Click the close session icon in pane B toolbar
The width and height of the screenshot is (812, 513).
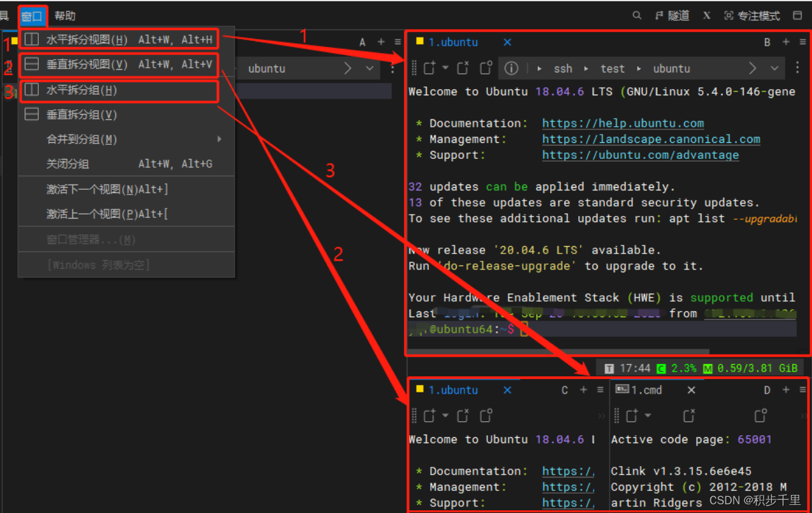463,68
